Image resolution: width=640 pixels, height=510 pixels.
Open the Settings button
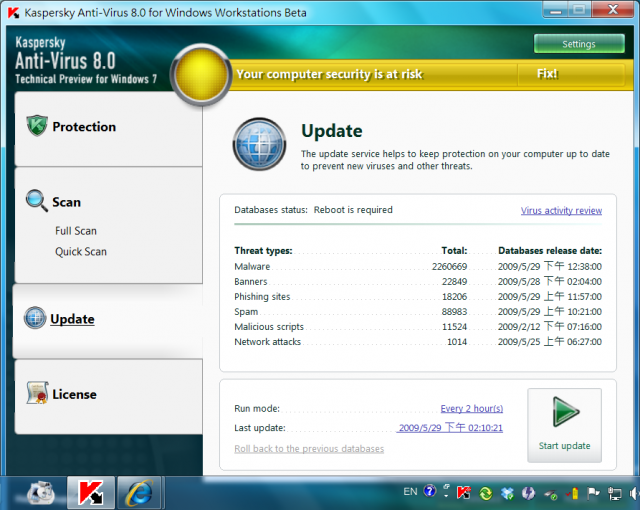[x=579, y=44]
